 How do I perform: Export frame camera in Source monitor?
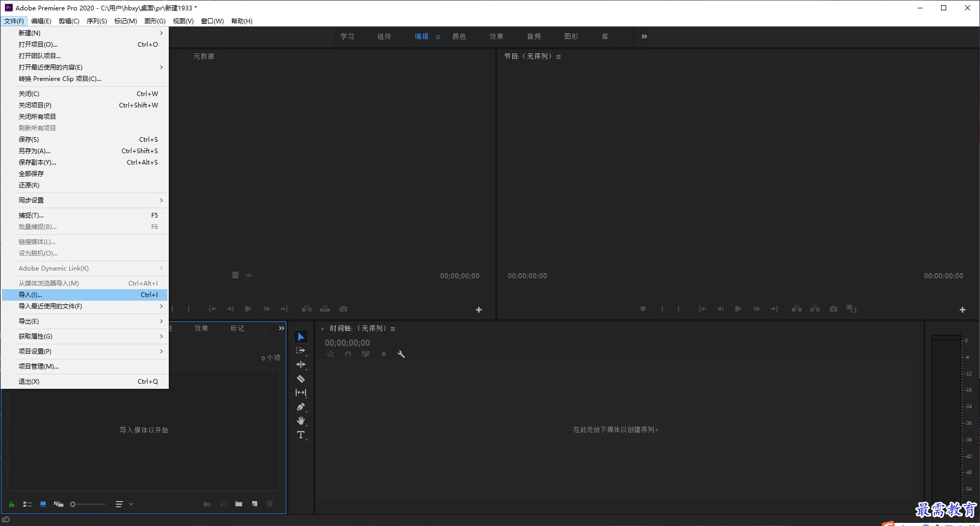pyautogui.click(x=343, y=309)
